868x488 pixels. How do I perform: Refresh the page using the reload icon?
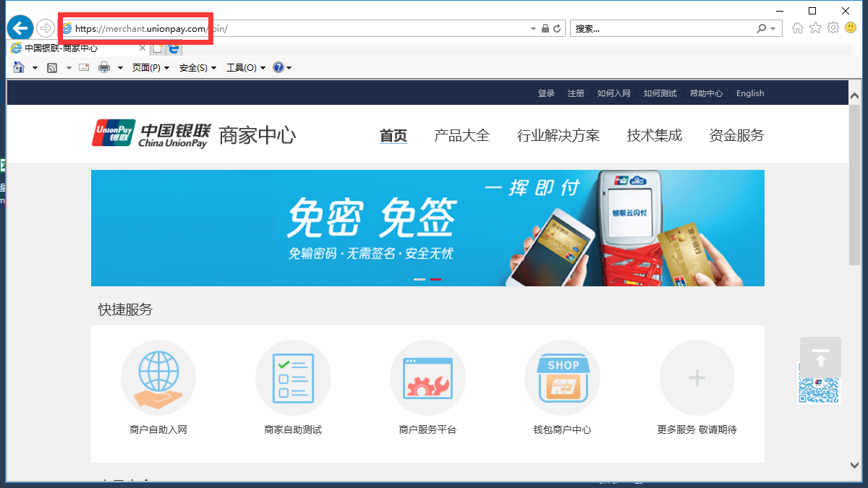point(557,29)
